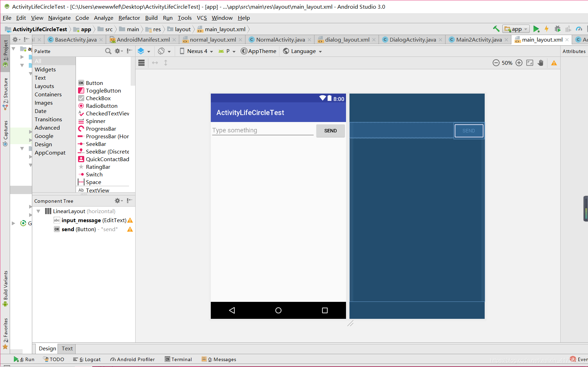The height and width of the screenshot is (367, 588).
Task: Open the VCS menu
Action: (202, 18)
